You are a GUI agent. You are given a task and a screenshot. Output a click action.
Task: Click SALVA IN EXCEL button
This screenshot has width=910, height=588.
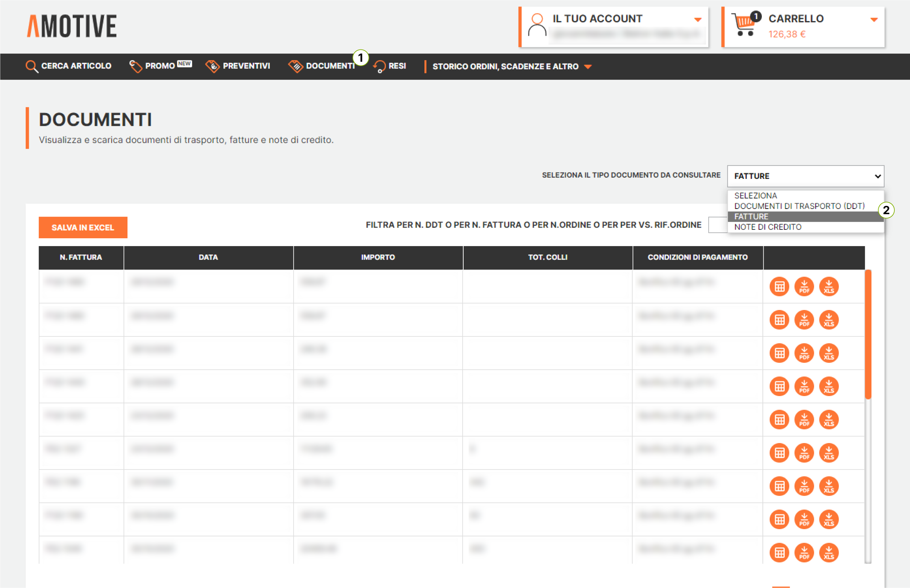83,228
